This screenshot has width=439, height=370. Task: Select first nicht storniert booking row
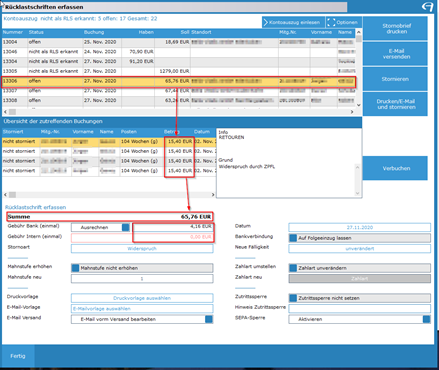(109, 141)
